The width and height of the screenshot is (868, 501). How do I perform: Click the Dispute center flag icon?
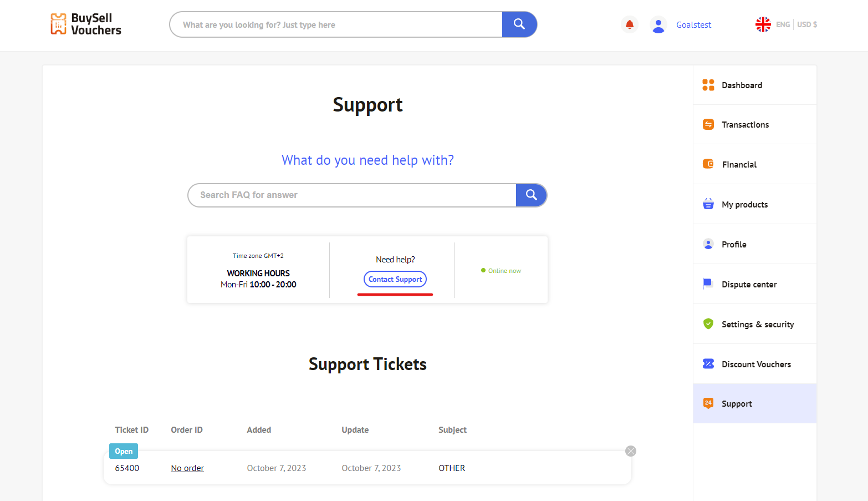[708, 284]
